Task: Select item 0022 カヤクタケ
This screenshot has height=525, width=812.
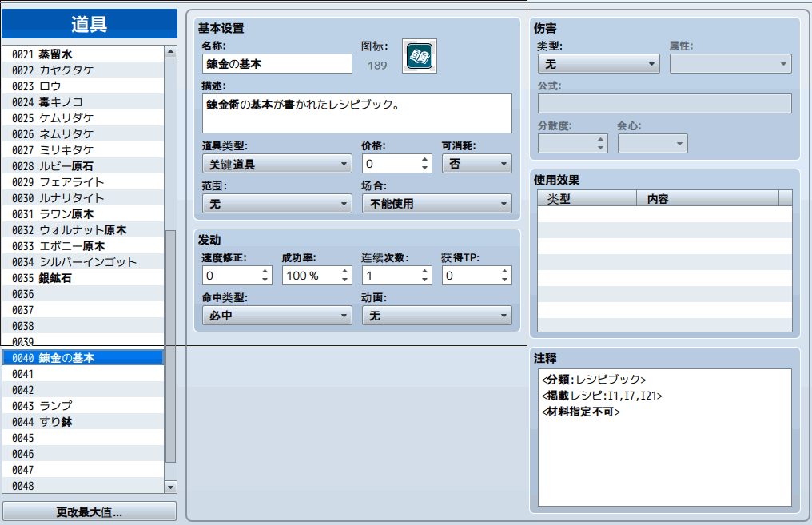Action: tap(83, 70)
